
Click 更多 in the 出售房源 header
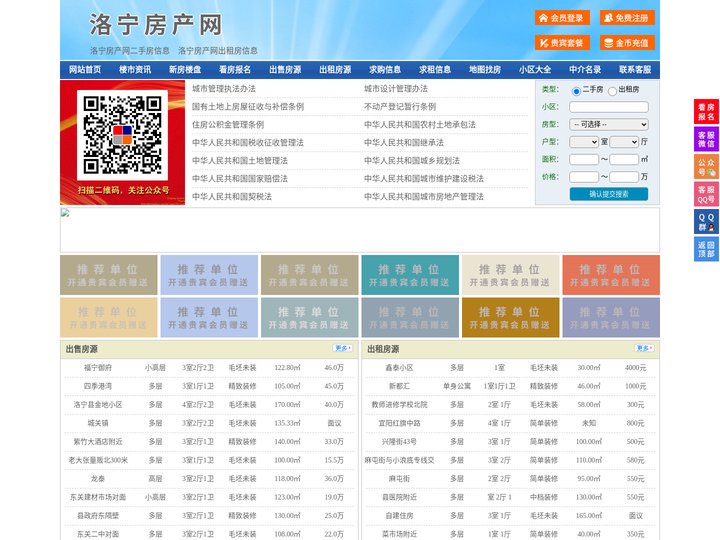click(343, 349)
